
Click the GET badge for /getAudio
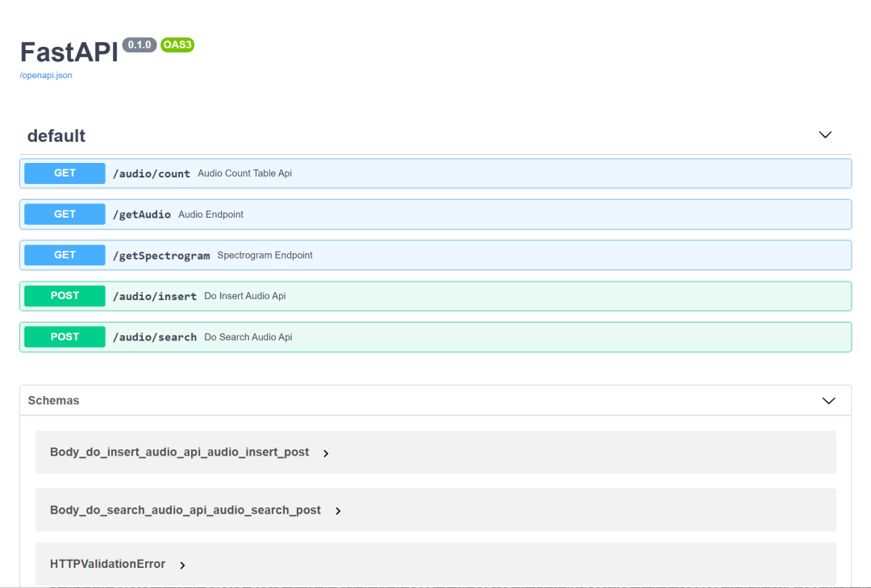[x=65, y=214]
